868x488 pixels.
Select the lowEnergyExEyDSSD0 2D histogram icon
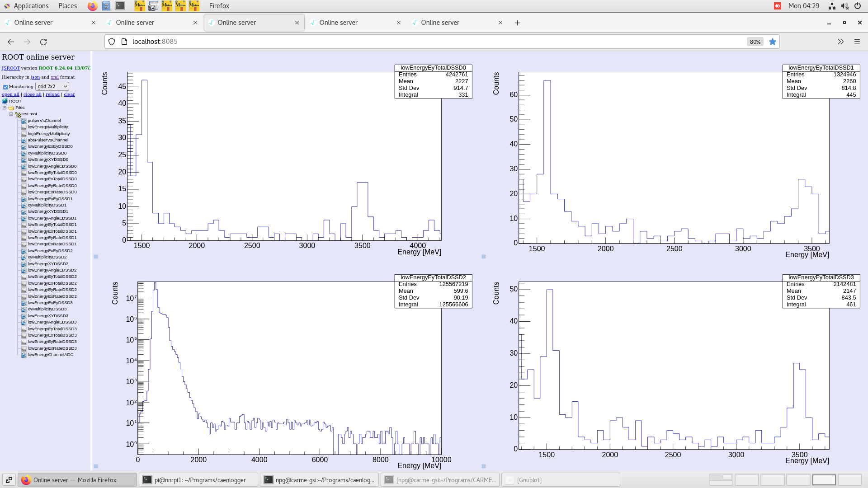point(24,146)
